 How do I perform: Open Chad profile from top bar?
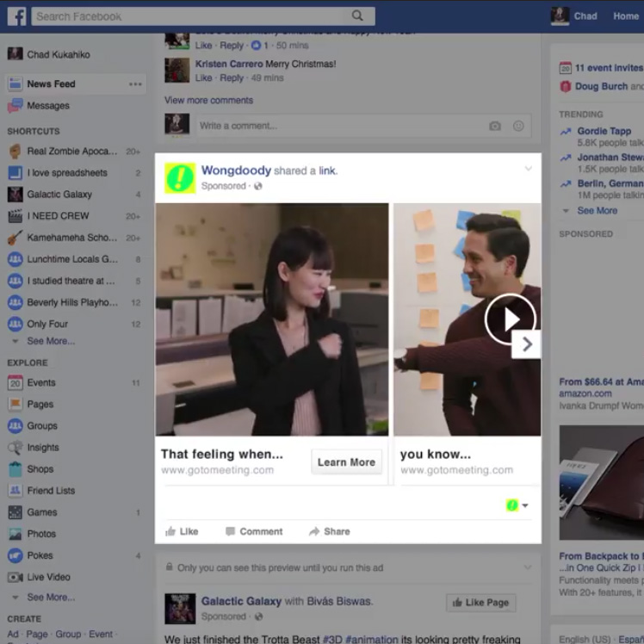coord(574,16)
